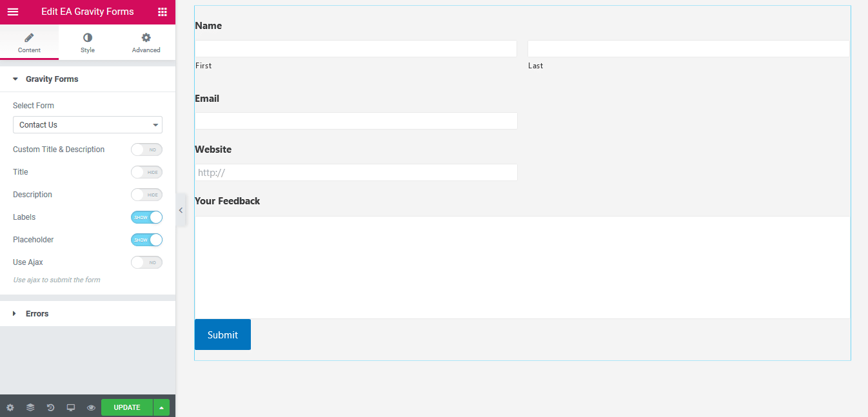Expand the Errors section
Screen dimensions: 868x417
(x=37, y=313)
